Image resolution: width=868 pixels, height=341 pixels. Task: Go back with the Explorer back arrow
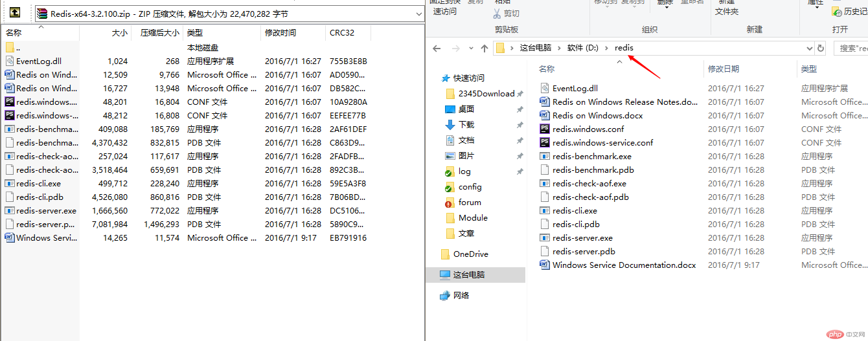[437, 48]
